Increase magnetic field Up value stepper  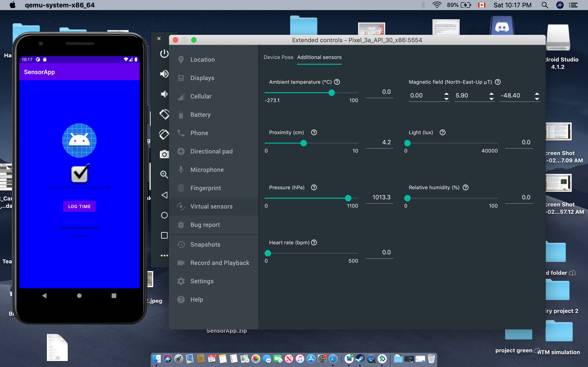tap(537, 93)
